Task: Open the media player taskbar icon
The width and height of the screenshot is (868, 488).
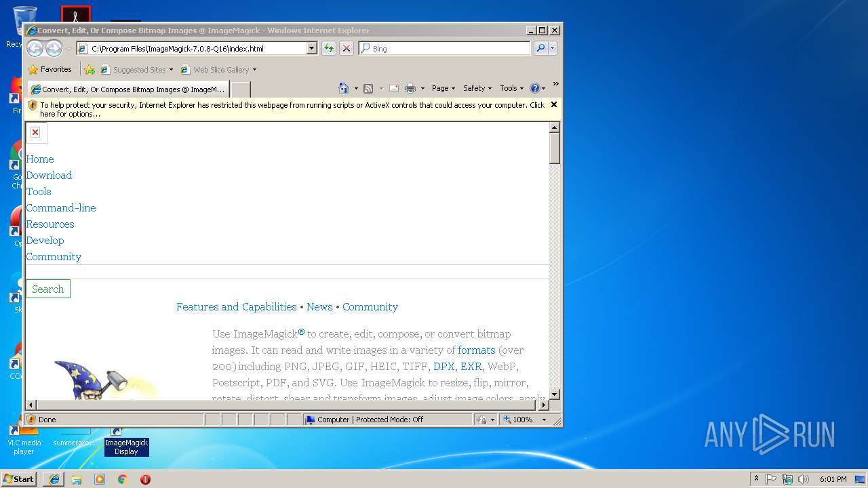Action: [x=100, y=479]
